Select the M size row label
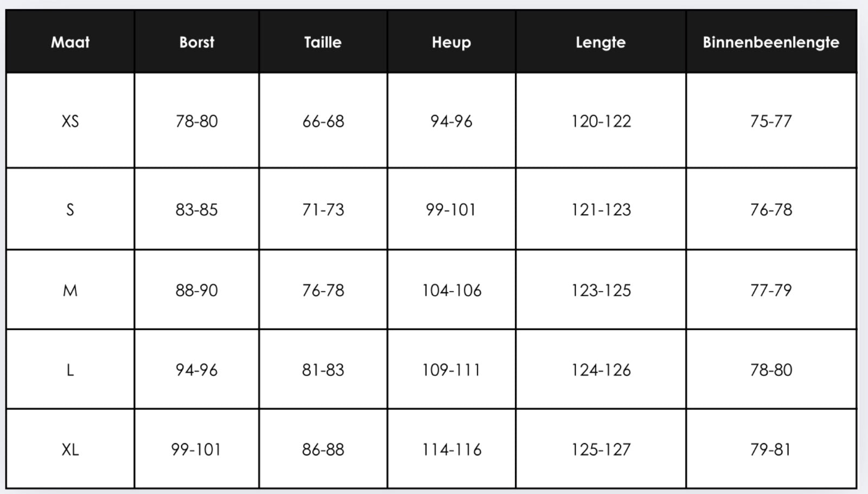868x494 pixels. click(x=70, y=291)
